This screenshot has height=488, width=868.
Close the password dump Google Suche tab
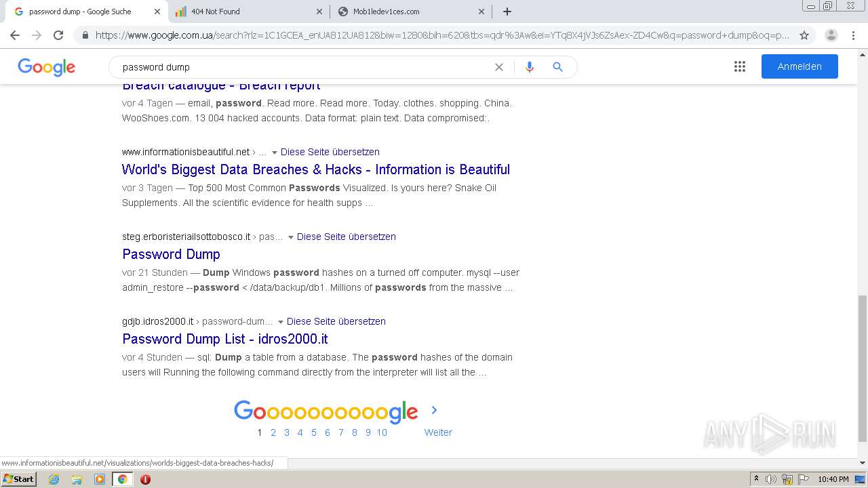coord(157,12)
